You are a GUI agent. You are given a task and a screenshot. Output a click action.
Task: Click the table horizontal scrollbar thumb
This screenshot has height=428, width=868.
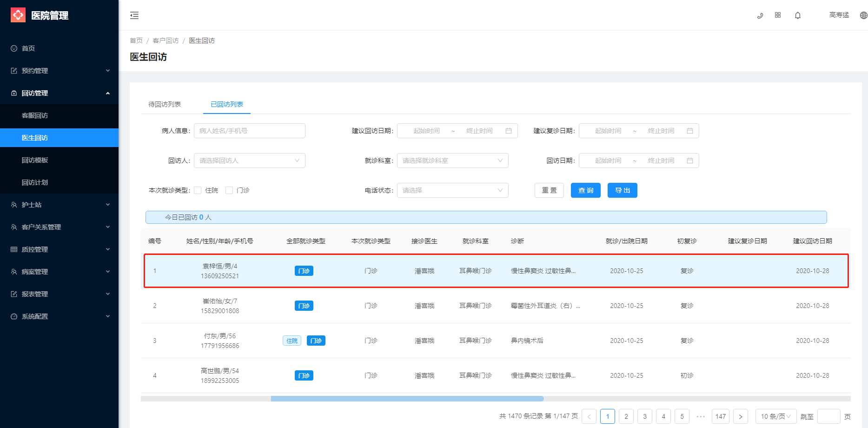click(407, 399)
